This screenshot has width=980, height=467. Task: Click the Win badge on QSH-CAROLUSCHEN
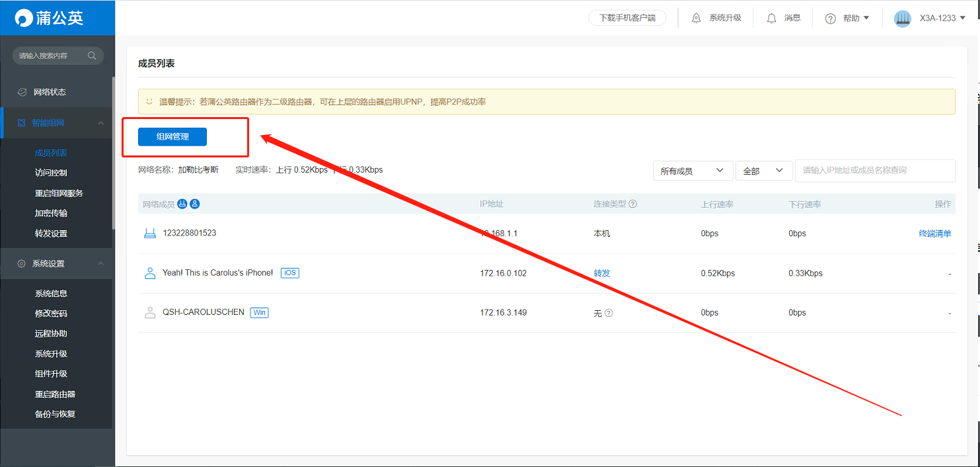coord(259,312)
